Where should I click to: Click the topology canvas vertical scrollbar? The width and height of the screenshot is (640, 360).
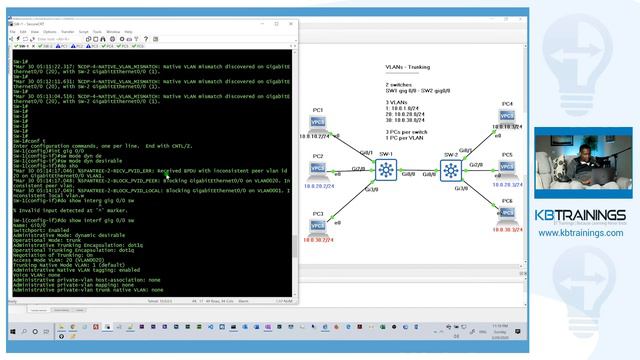tap(524, 155)
